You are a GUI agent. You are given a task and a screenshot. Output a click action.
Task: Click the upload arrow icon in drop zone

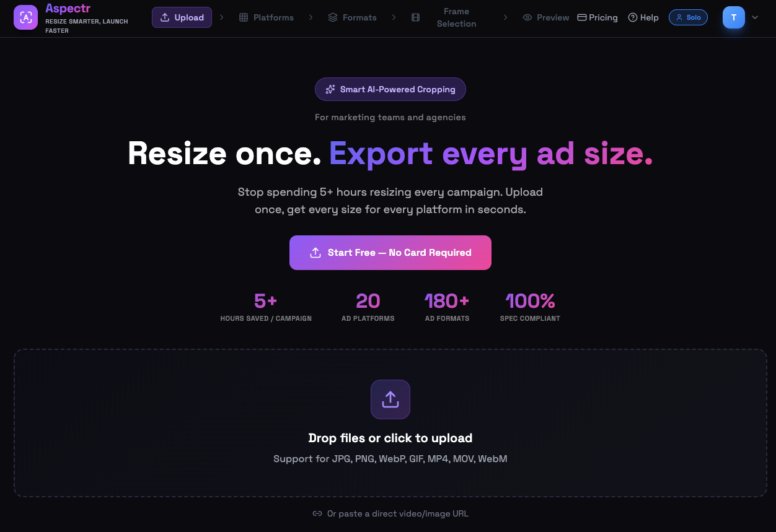coord(390,399)
